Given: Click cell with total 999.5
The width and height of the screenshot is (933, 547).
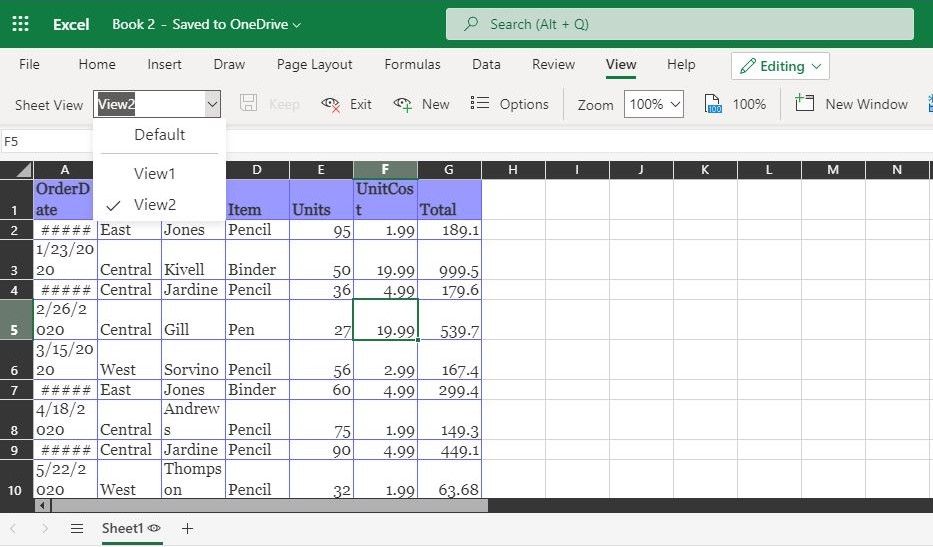Looking at the screenshot, I should point(449,260).
